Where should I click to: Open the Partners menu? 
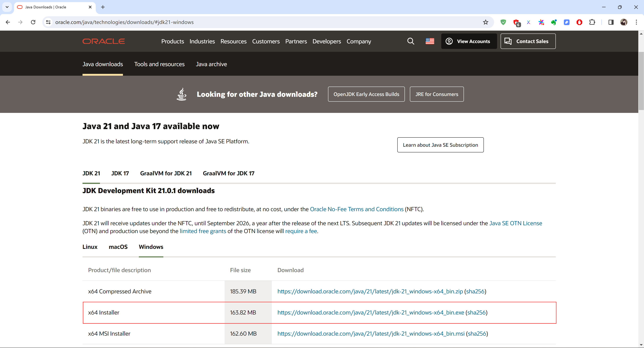(296, 41)
